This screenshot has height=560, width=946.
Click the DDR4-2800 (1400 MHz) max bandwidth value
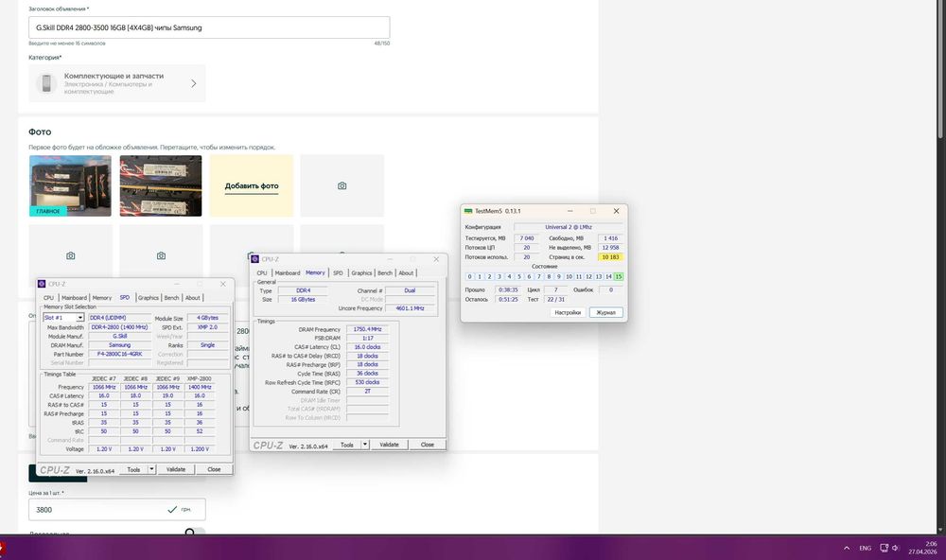(x=119, y=327)
